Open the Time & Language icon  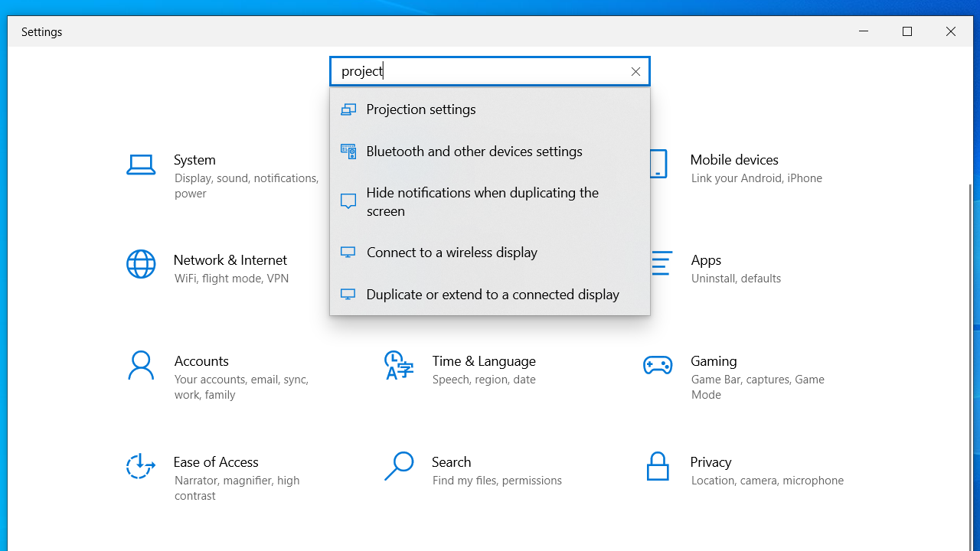(399, 366)
